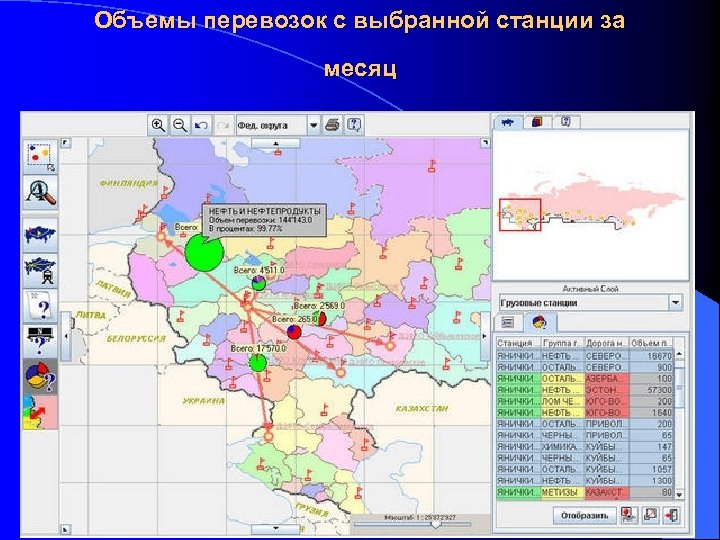The image size is (720, 540).
Task: Click the pie chart labeled 'Всего: 17570.0'
Action: click(257, 363)
